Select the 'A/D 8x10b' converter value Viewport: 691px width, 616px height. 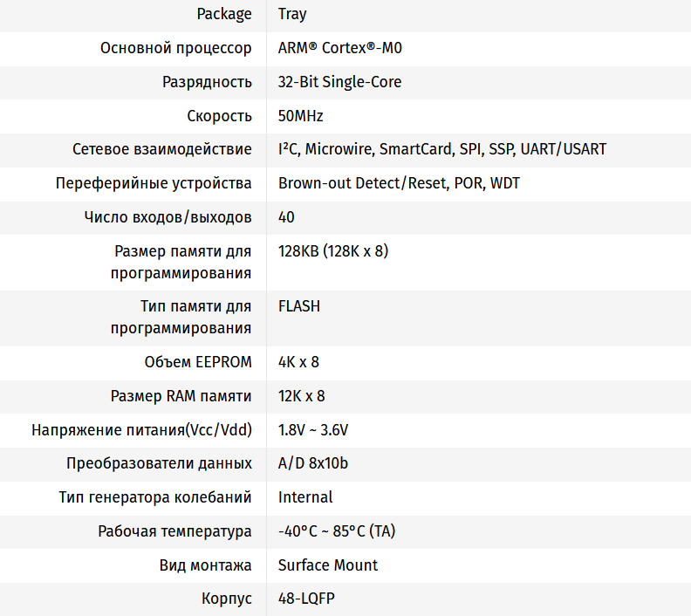(x=312, y=463)
